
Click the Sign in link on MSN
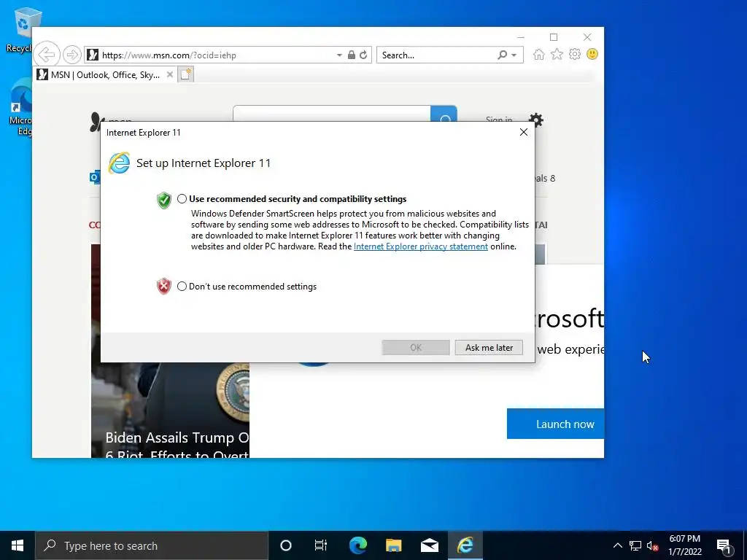coord(499,119)
